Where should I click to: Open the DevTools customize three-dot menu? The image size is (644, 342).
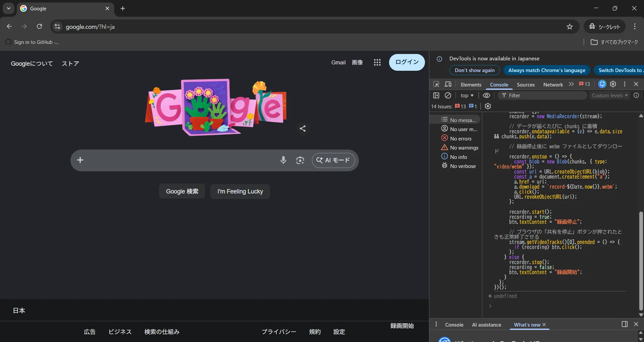coord(625,84)
